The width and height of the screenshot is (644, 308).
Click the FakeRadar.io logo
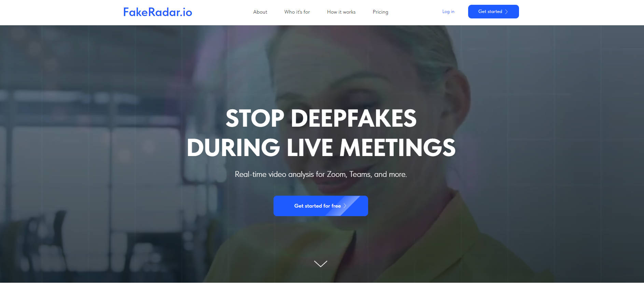(x=157, y=12)
